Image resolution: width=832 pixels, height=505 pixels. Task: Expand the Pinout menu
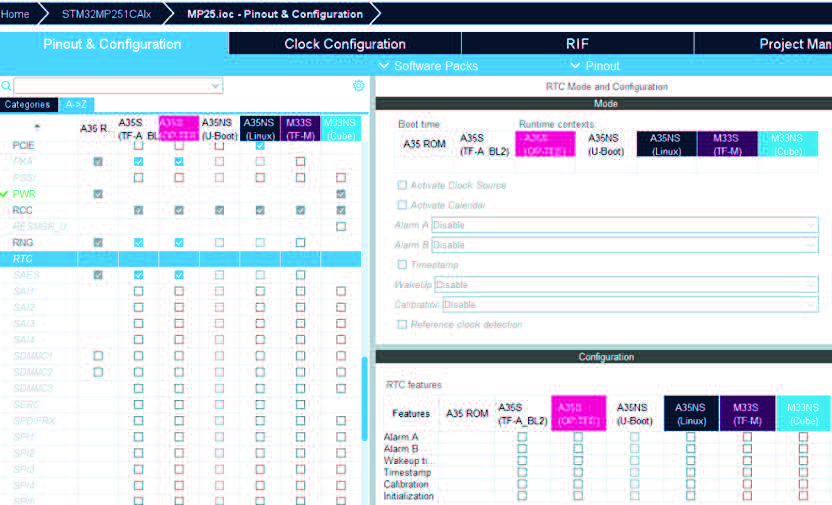[x=595, y=66]
